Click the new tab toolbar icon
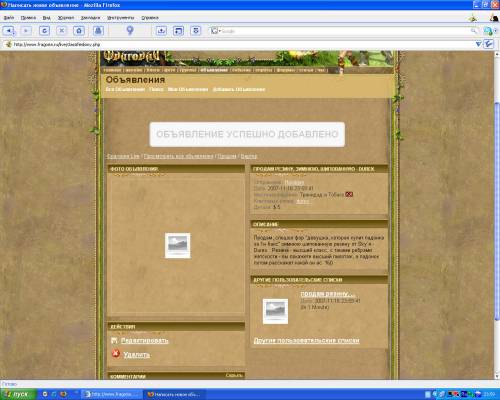Image resolution: width=500 pixels, height=400 pixels. pos(179,31)
